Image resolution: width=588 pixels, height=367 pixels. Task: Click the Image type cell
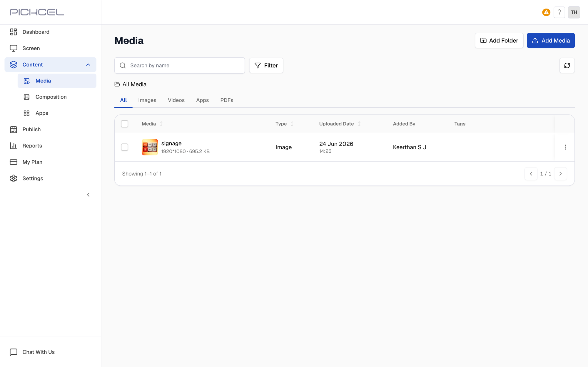point(283,147)
